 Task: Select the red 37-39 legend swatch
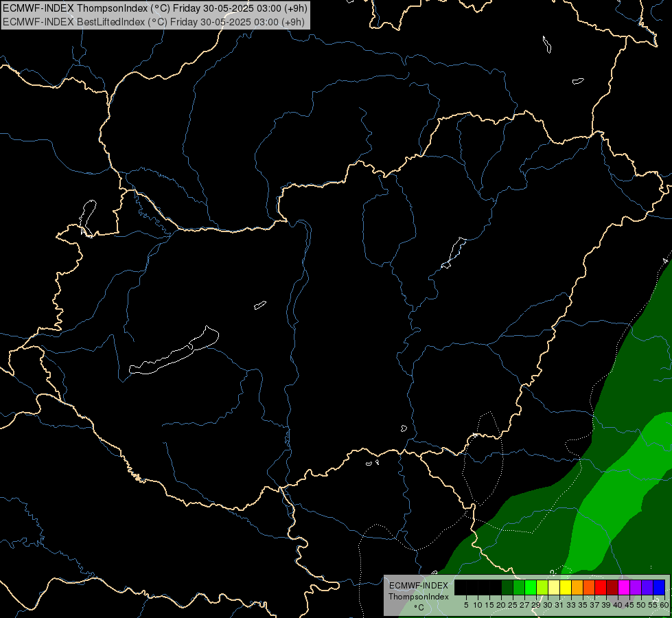coord(601,587)
